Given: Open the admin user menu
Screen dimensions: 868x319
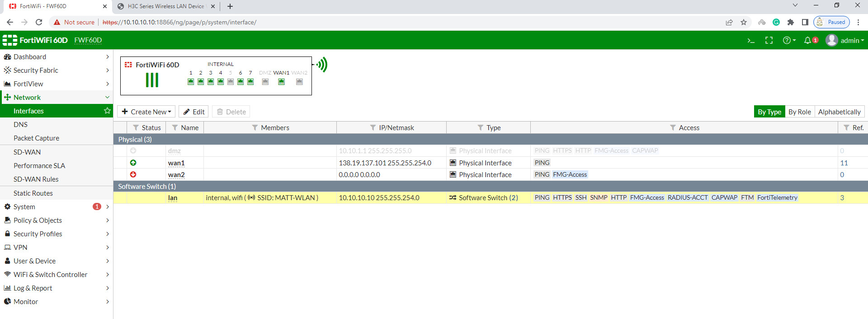Looking at the screenshot, I should coord(845,41).
